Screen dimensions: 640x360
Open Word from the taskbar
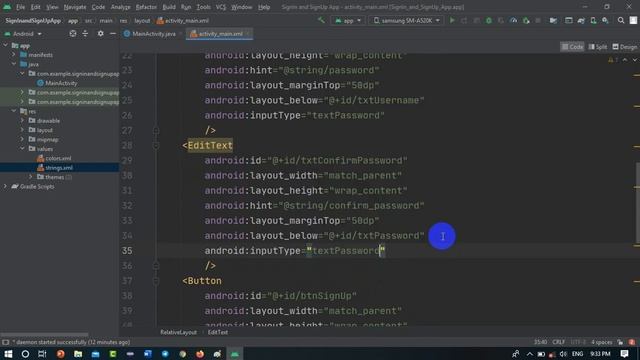coord(148,354)
